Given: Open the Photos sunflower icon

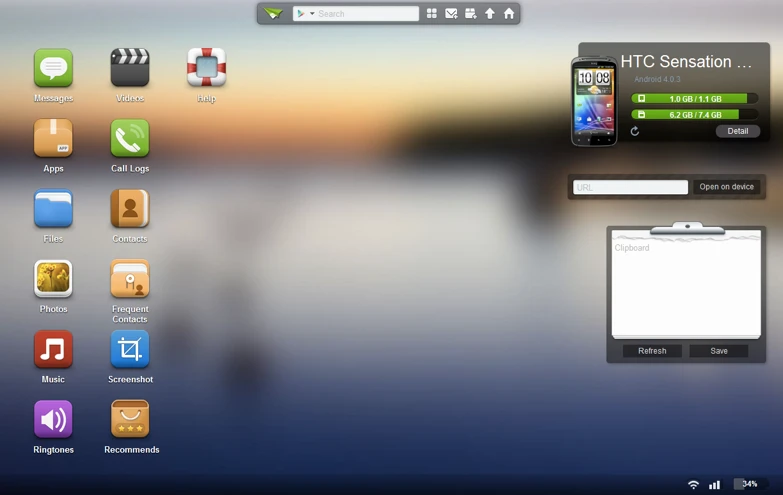Looking at the screenshot, I should pyautogui.click(x=53, y=279).
